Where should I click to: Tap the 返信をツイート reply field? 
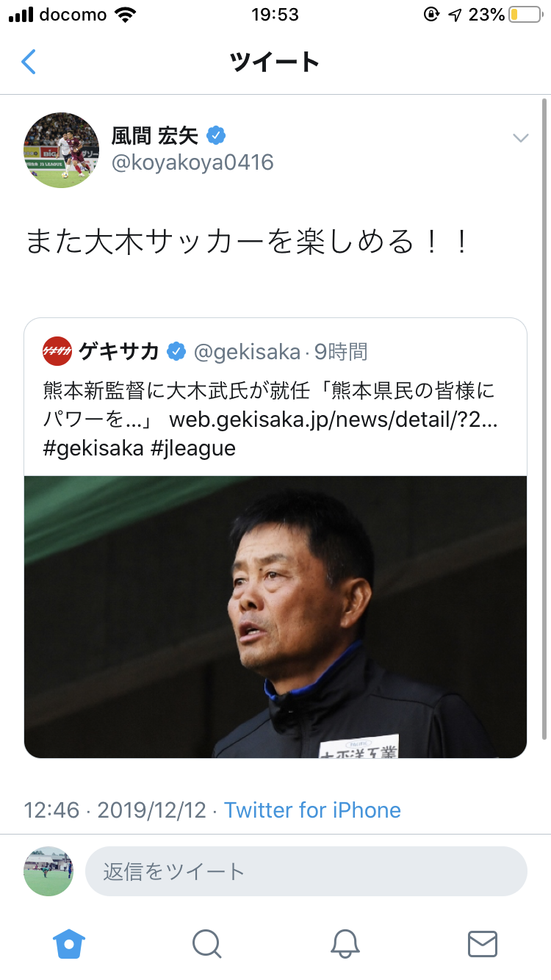tap(306, 871)
